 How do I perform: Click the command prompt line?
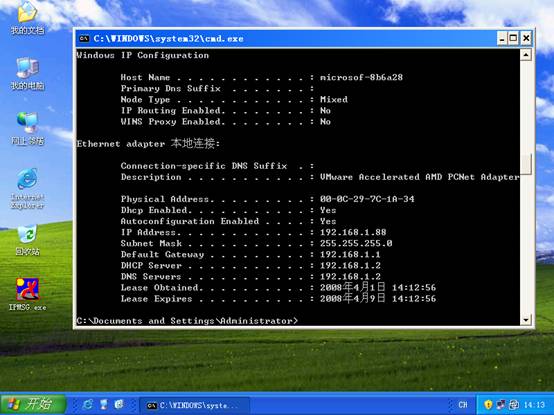point(187,321)
